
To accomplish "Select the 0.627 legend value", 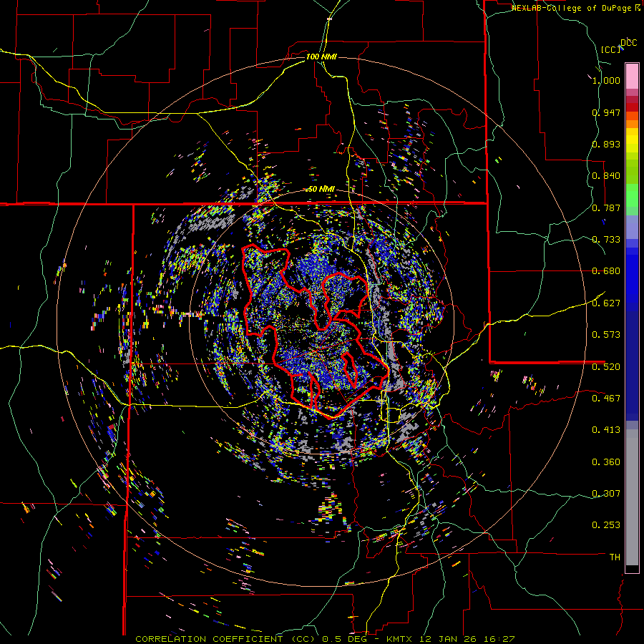I will [606, 303].
